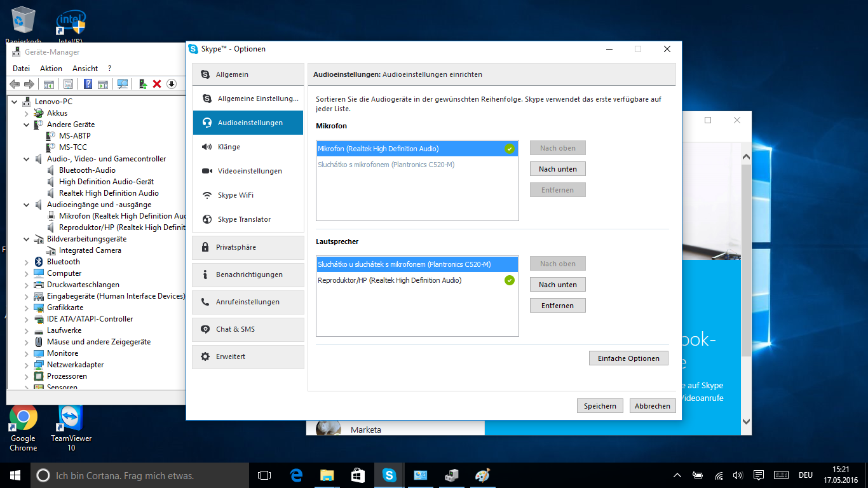This screenshot has height=488, width=868.
Task: Select MS-TCC device in tree
Action: (x=73, y=147)
